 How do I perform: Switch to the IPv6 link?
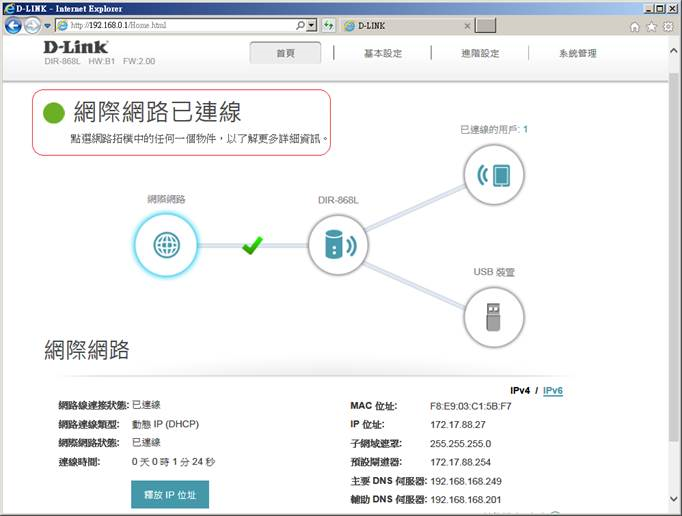click(552, 390)
